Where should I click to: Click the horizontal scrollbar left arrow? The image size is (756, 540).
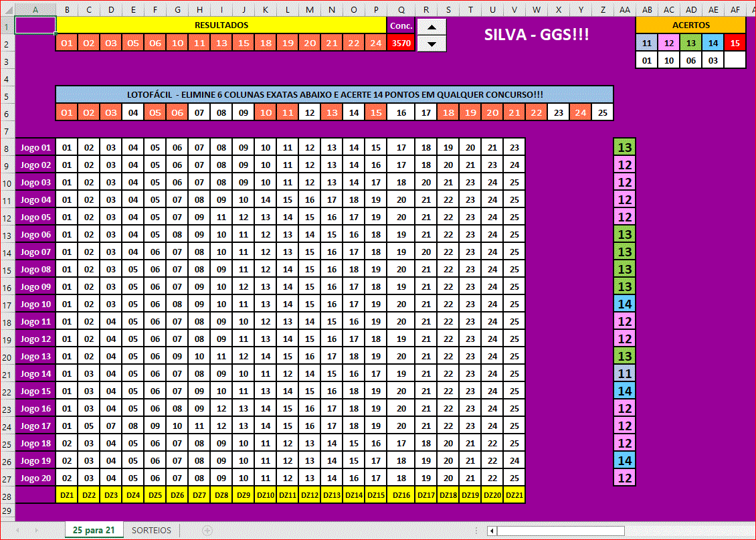(492, 531)
